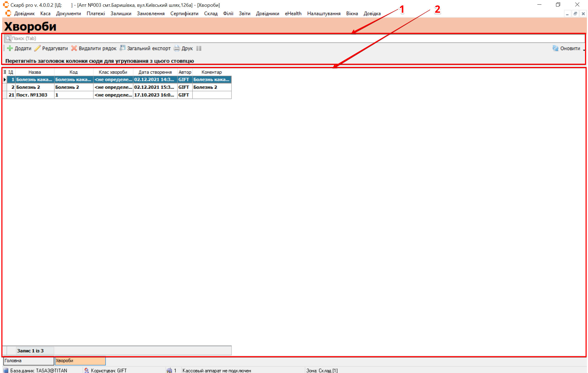
Task: Click the grid column chooser icon near ІД
Action: [5, 72]
